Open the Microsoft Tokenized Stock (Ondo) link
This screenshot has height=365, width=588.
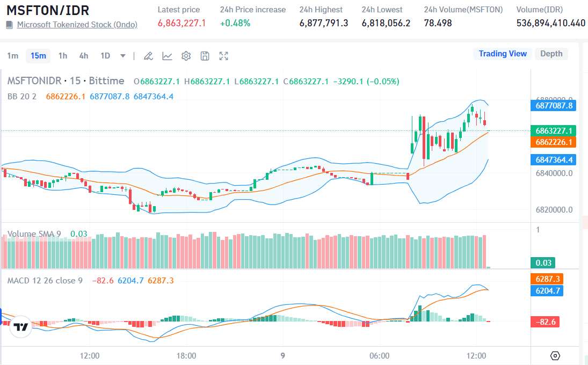click(x=77, y=25)
